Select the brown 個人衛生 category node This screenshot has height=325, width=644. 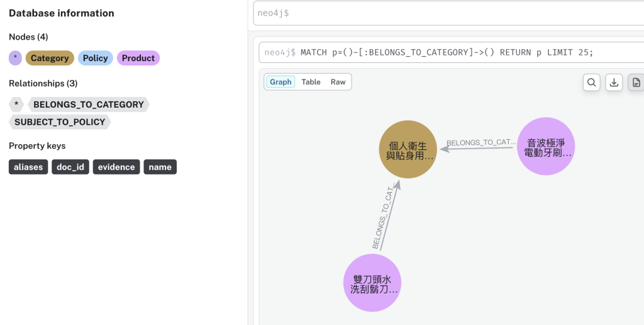[408, 149]
